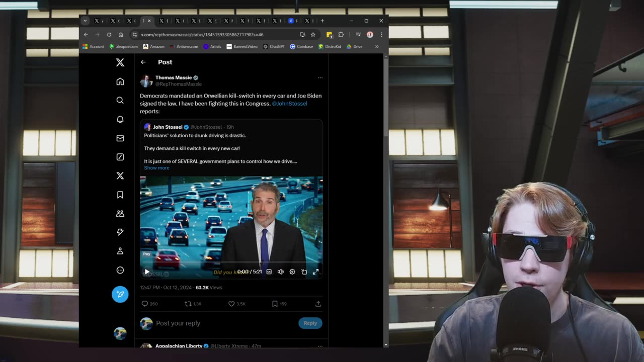This screenshot has width=644, height=362.
Task: Click the Post your reply field
Action: (224, 323)
